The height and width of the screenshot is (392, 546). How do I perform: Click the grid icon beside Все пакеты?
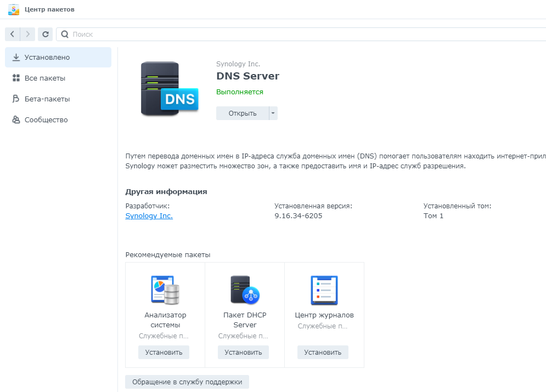[x=16, y=78]
